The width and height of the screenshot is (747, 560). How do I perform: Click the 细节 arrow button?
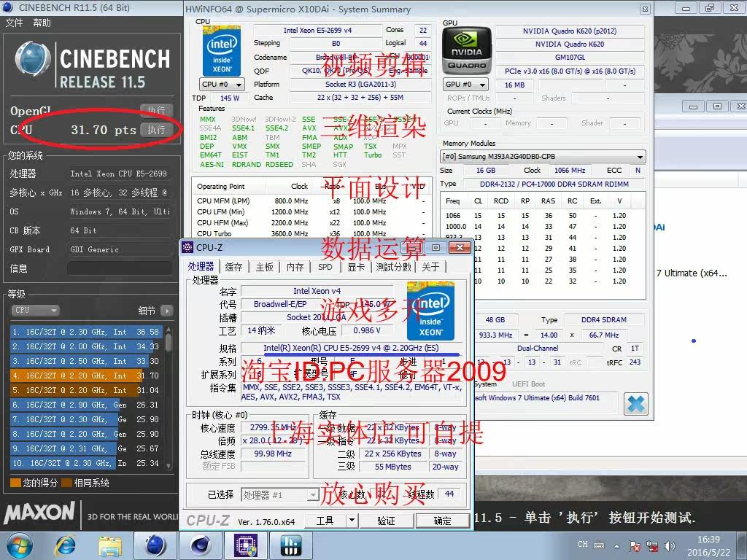(x=167, y=311)
